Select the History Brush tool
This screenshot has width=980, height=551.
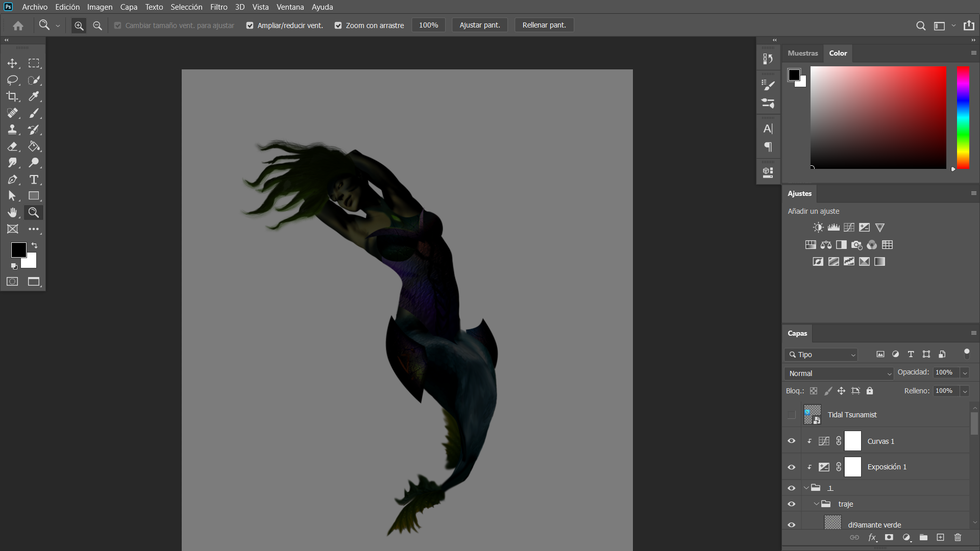click(34, 130)
